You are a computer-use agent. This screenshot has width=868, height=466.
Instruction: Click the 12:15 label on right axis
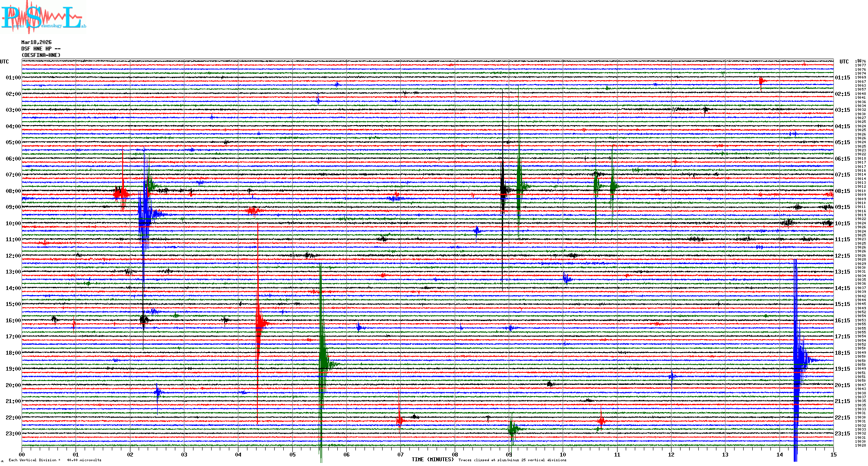click(842, 256)
